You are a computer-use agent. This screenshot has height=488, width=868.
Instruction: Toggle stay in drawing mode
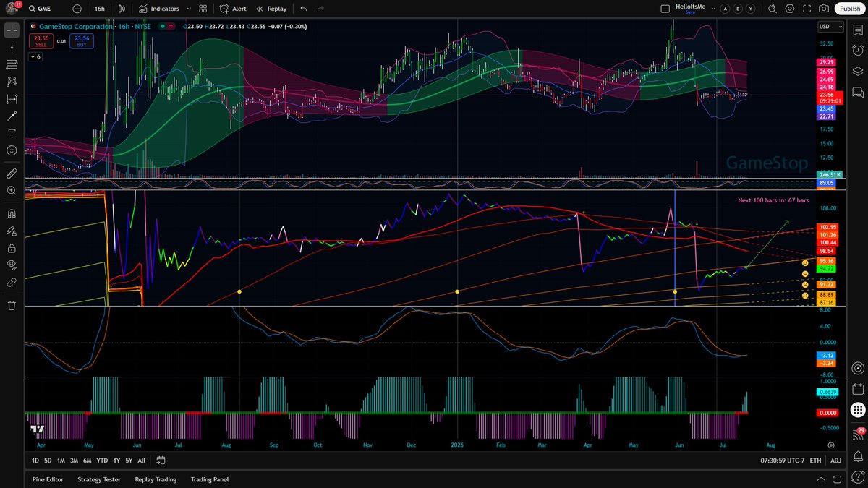[x=12, y=231]
